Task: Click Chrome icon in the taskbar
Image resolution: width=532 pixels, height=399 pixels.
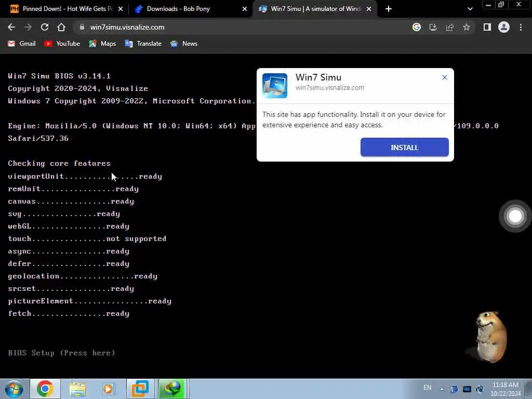Action: point(45,389)
